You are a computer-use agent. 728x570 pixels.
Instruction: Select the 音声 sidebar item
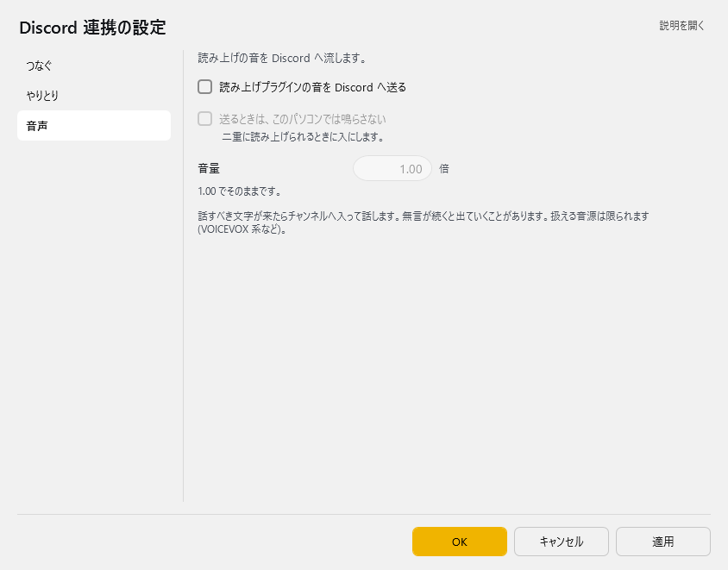94,125
